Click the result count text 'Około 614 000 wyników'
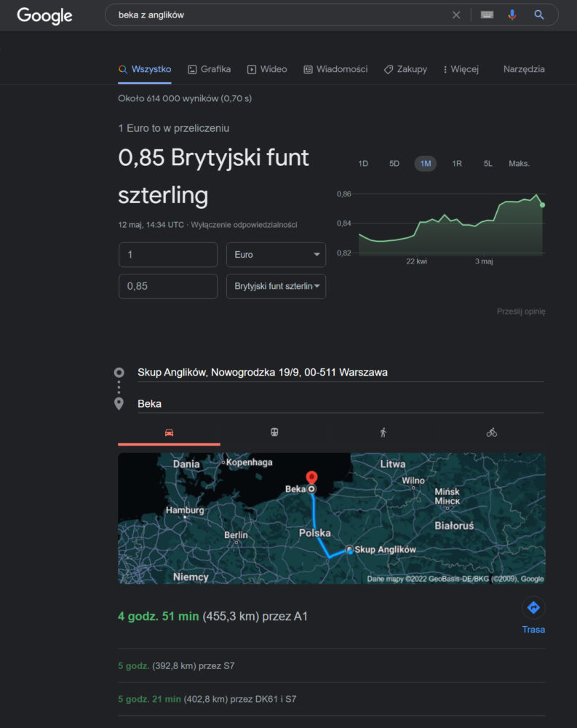 168,98
